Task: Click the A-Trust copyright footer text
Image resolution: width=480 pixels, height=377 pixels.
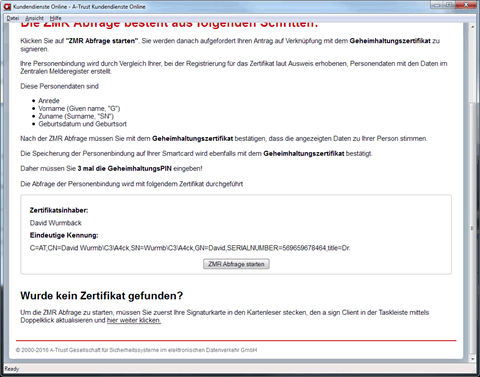Action: pyautogui.click(x=136, y=350)
